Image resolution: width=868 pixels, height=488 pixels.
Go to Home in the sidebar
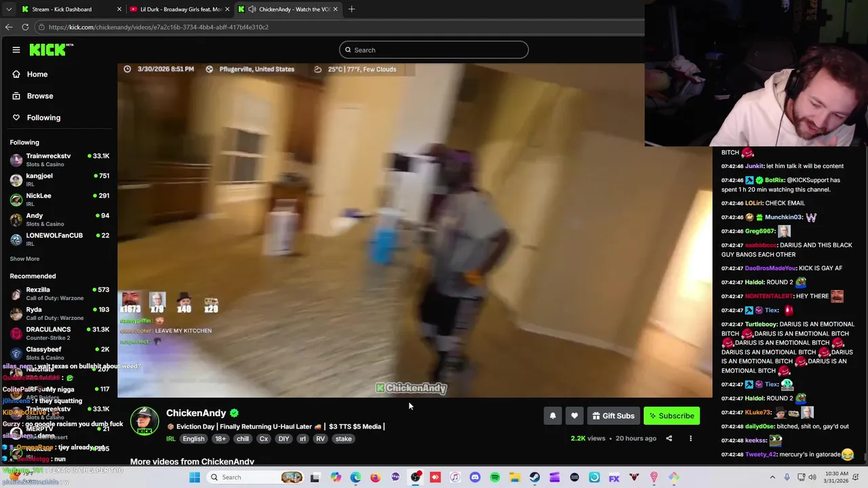coord(37,74)
